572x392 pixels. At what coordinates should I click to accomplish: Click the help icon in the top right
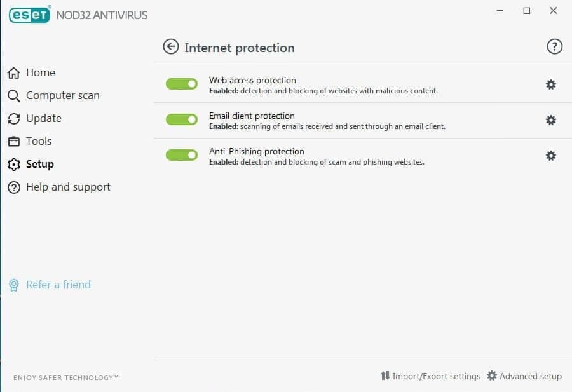[x=554, y=46]
